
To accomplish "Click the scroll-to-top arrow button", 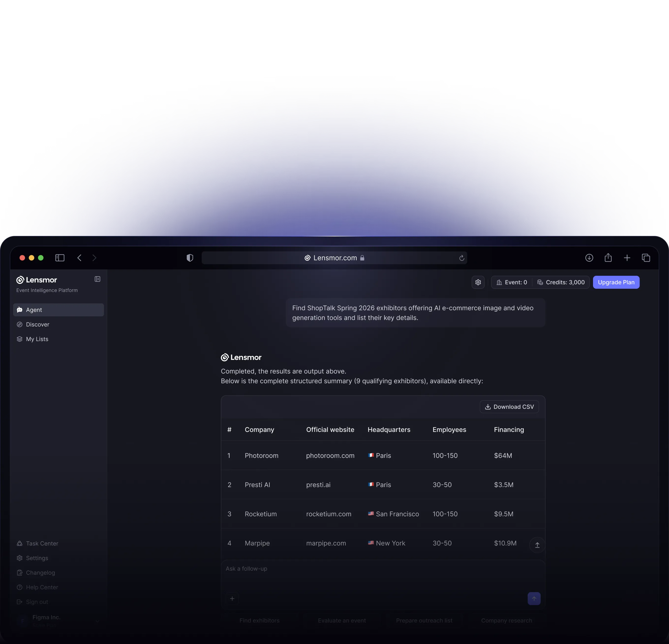I will (537, 545).
